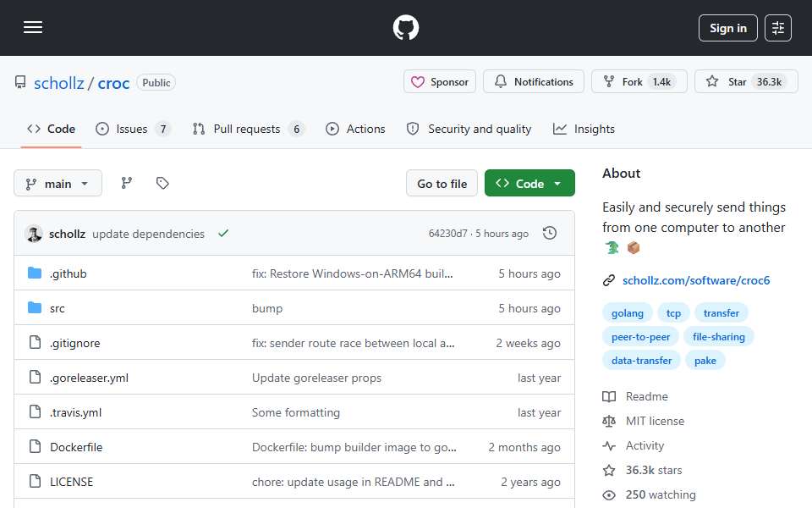This screenshot has width=812, height=508.
Task: Switch to the Code tab
Action: 52,129
